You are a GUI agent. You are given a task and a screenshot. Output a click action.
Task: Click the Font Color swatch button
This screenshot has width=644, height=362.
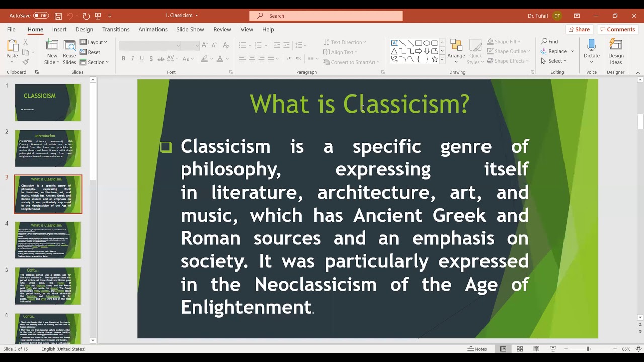coord(220,59)
